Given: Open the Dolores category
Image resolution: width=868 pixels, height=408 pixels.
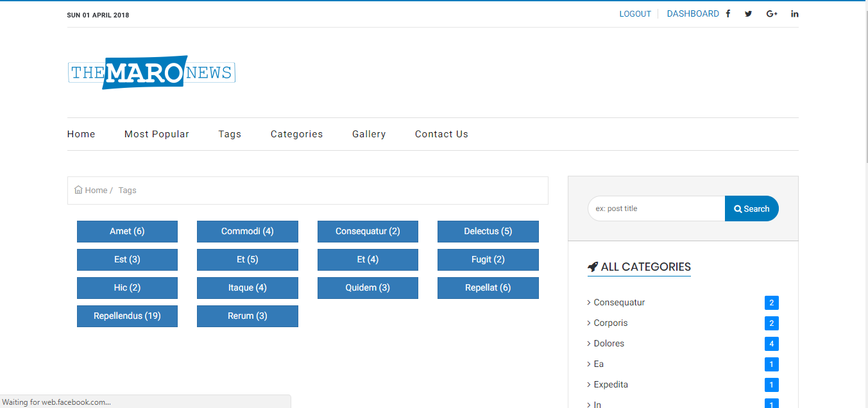Looking at the screenshot, I should click(609, 343).
